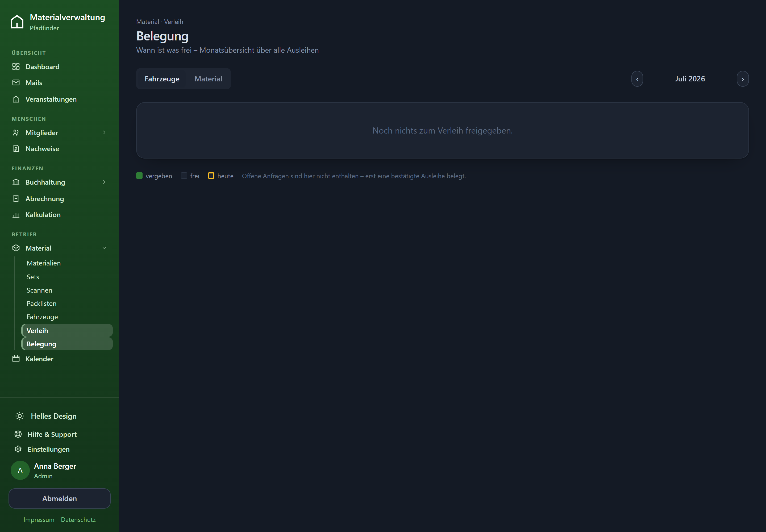
Task: Toggle Helles Design theme
Action: coord(46,416)
